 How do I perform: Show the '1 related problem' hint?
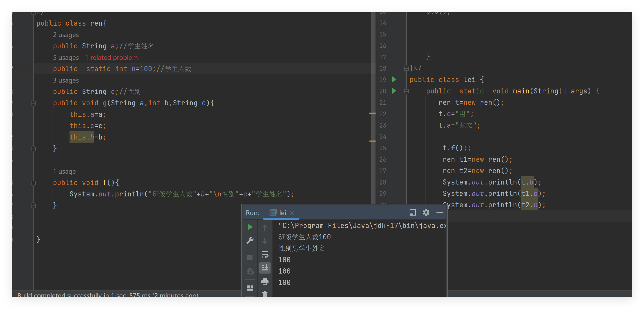click(111, 57)
